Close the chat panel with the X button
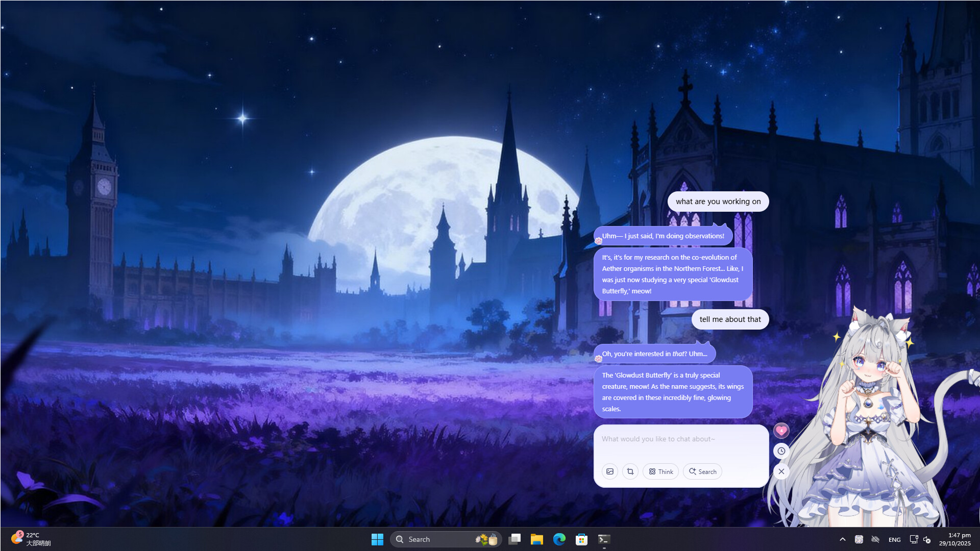980x551 pixels. [781, 472]
